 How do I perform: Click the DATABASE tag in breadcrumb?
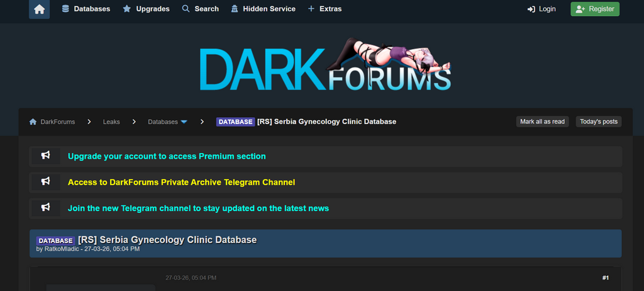click(235, 122)
